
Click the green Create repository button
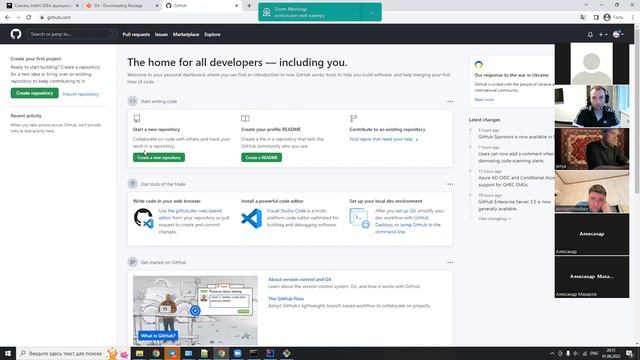[x=35, y=93]
